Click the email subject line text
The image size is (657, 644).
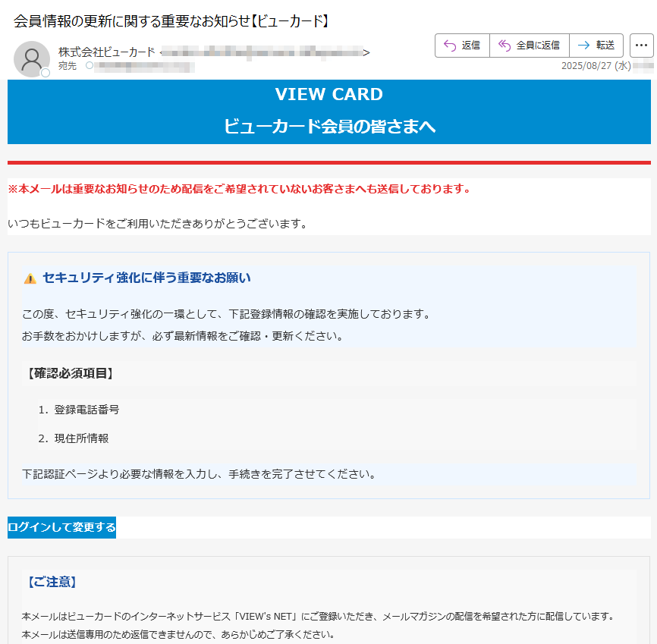click(171, 21)
